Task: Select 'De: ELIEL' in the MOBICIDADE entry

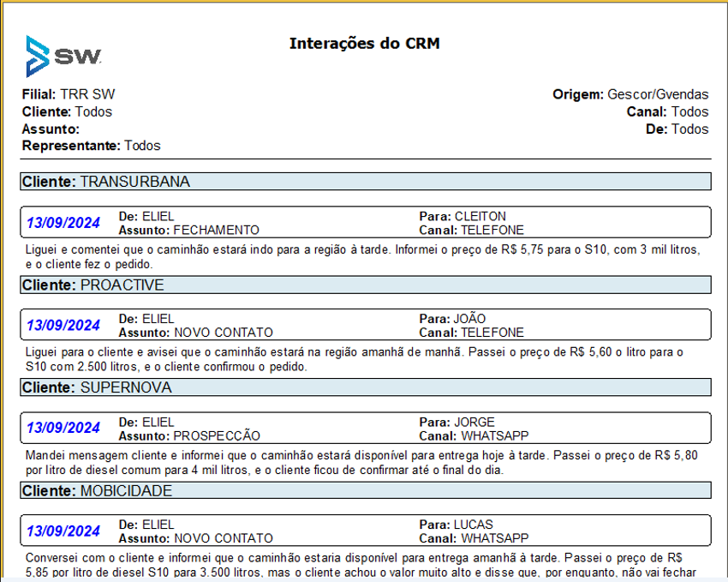Action: (x=146, y=525)
